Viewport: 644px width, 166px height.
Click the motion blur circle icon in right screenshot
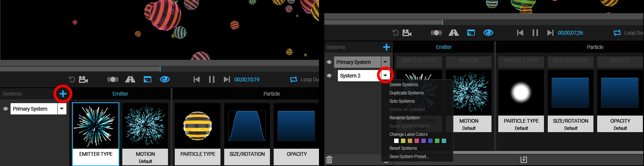[436, 33]
